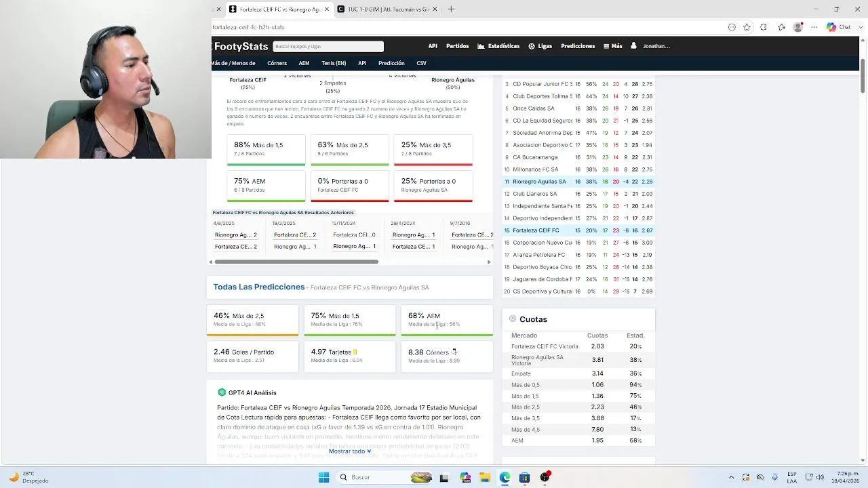
Task: Open Microsoft Edge from the taskbar
Action: [x=505, y=477]
